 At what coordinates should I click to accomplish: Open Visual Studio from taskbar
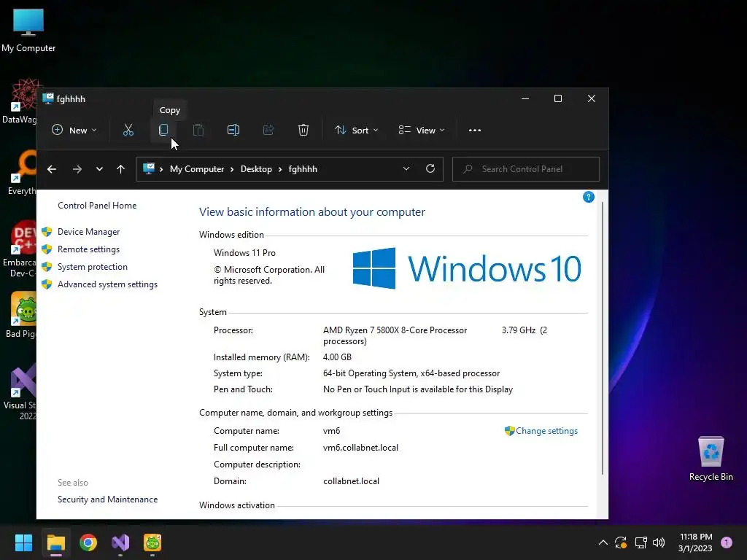click(x=120, y=542)
